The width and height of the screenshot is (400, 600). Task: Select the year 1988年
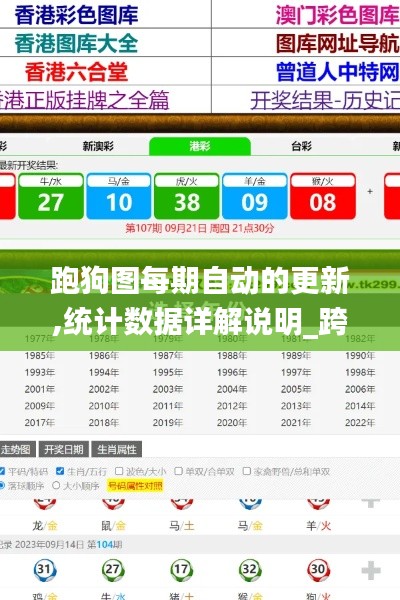[232, 356]
